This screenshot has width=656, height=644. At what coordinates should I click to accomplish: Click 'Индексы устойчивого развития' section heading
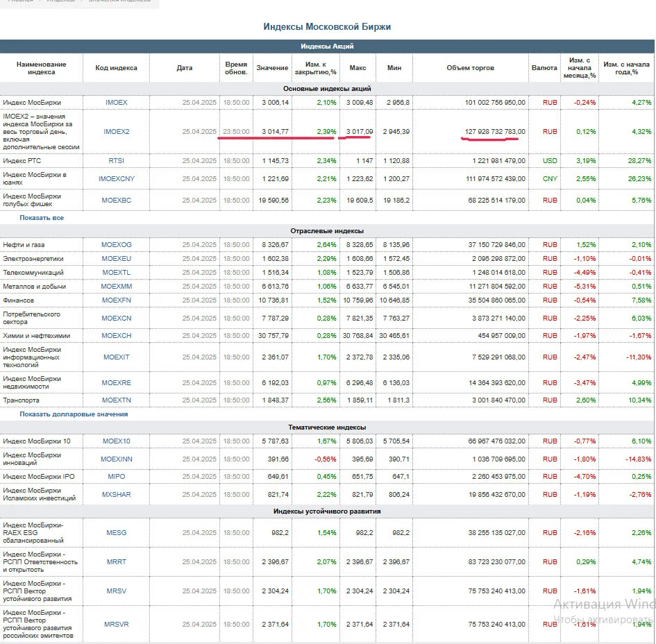pyautogui.click(x=327, y=511)
